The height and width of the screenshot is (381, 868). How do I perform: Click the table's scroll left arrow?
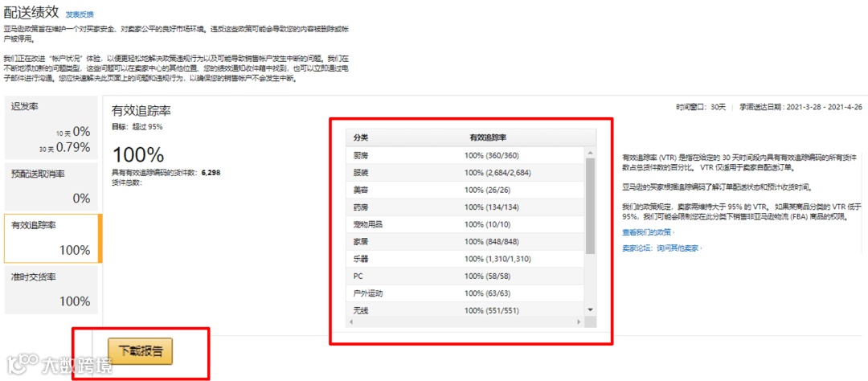(352, 322)
